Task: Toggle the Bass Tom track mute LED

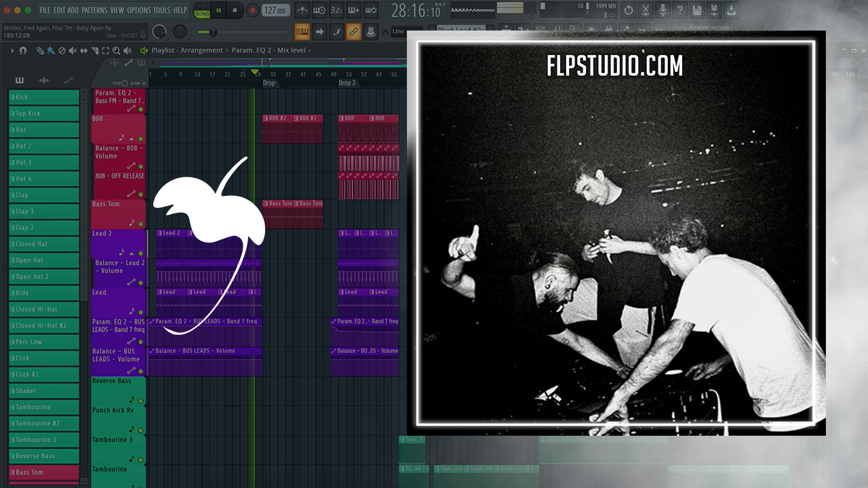Action: [141, 224]
